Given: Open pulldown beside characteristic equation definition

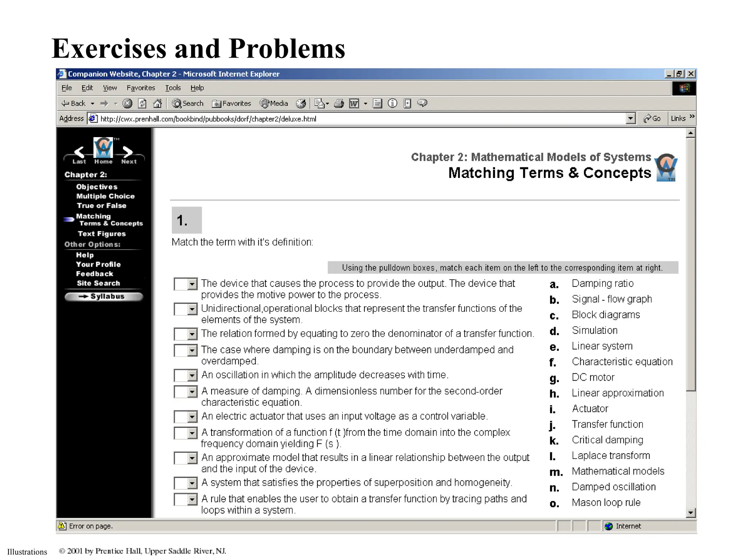Looking at the screenshot, I should [192, 334].
